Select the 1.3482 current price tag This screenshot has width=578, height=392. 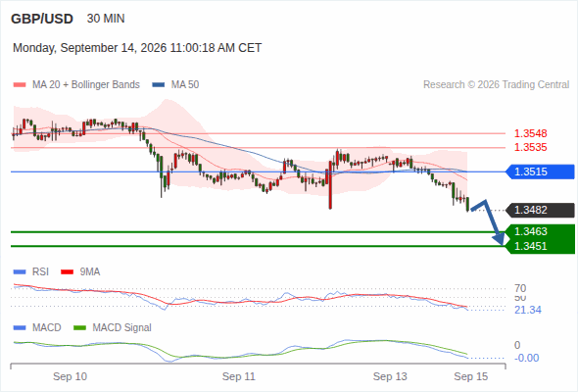click(x=540, y=210)
